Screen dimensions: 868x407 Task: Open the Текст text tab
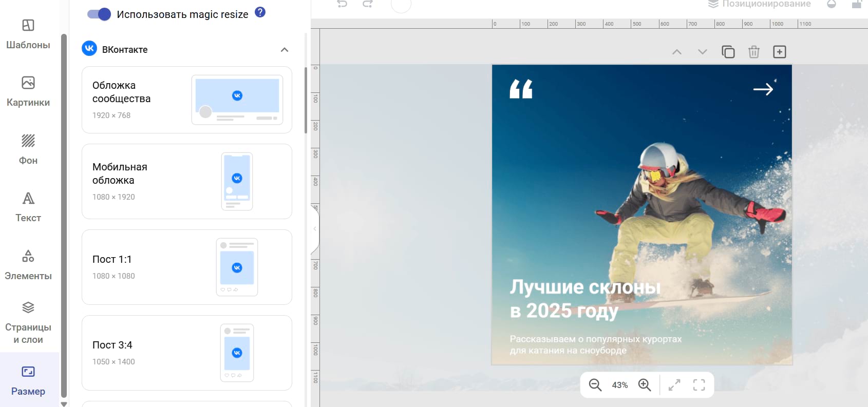pos(28,207)
